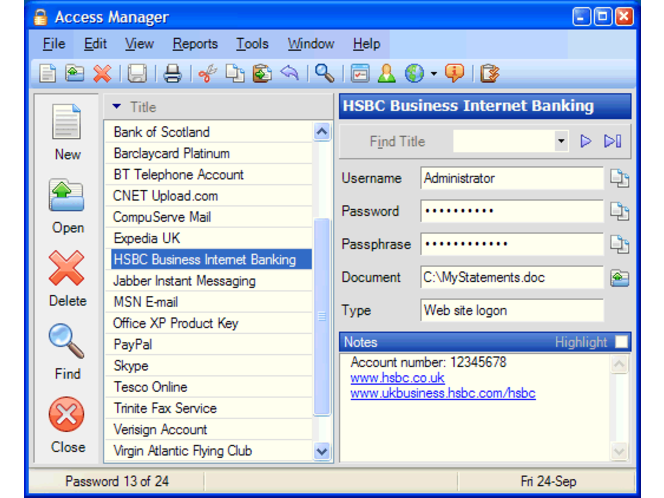Select BT Telephone Account entry
The image size is (664, 498).
(x=208, y=174)
